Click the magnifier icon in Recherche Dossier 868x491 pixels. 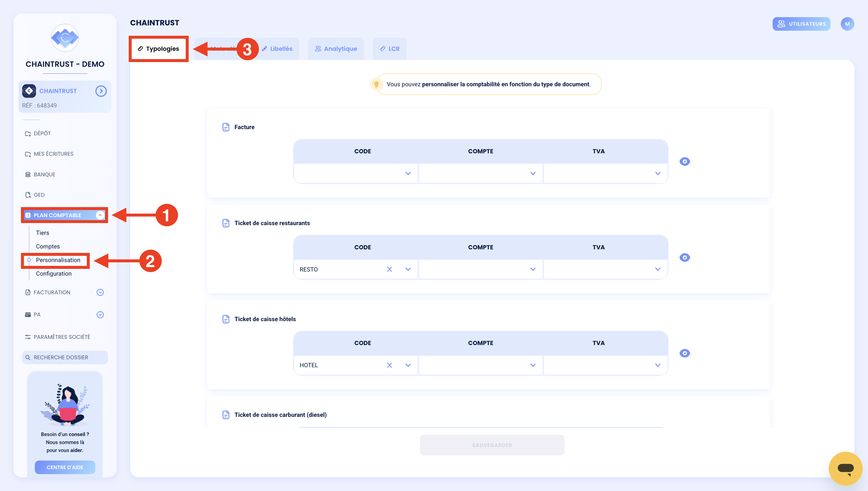tap(28, 357)
